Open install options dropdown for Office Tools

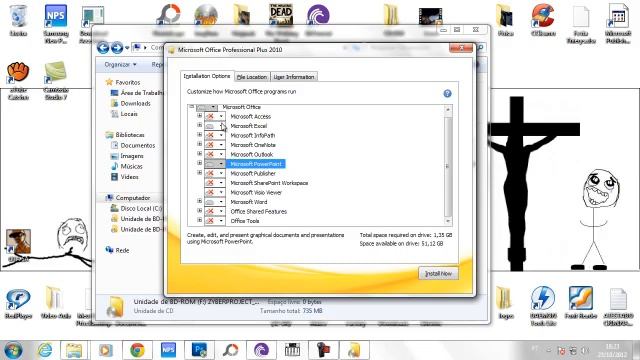point(215,221)
